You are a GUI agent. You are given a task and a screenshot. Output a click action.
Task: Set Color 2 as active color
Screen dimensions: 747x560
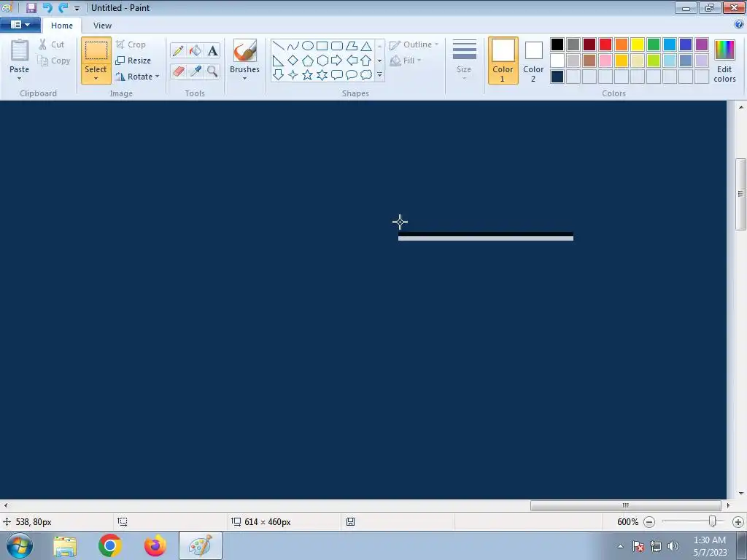point(533,61)
